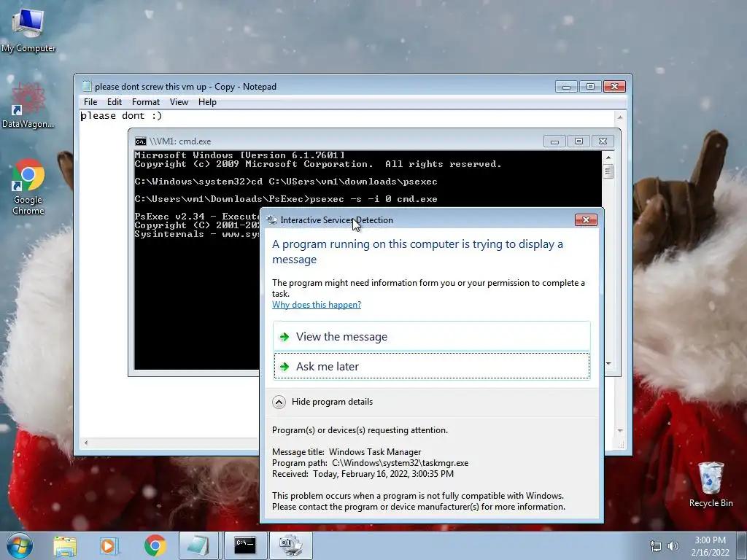The height and width of the screenshot is (560, 747).
Task: Launch Windows Media Player from taskbar
Action: (x=109, y=545)
